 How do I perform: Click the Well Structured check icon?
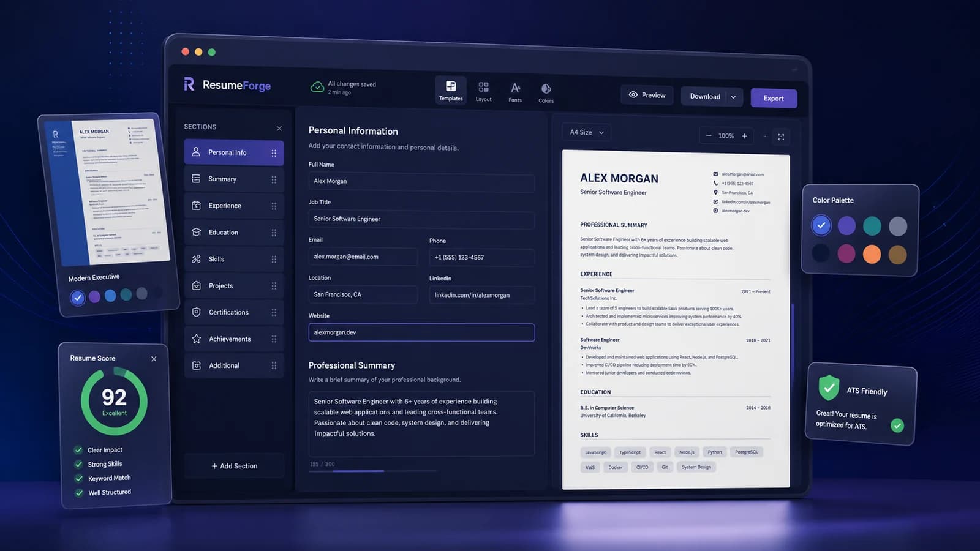coord(78,493)
